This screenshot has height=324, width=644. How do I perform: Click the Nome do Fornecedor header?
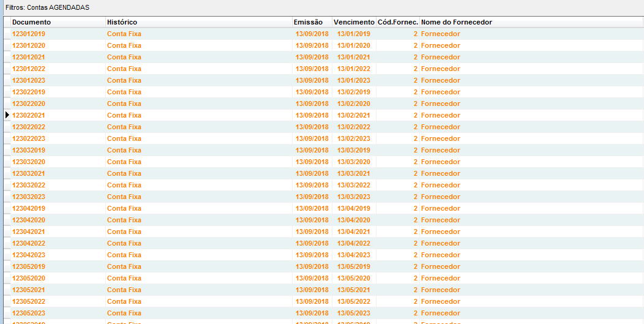tap(456, 22)
